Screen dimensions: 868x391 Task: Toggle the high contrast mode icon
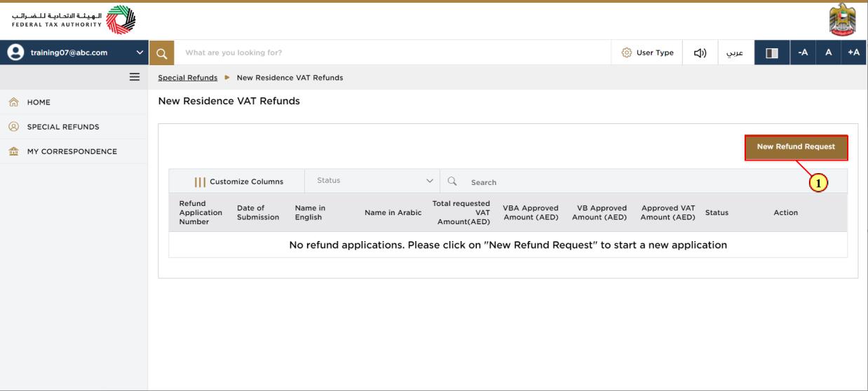coord(772,53)
